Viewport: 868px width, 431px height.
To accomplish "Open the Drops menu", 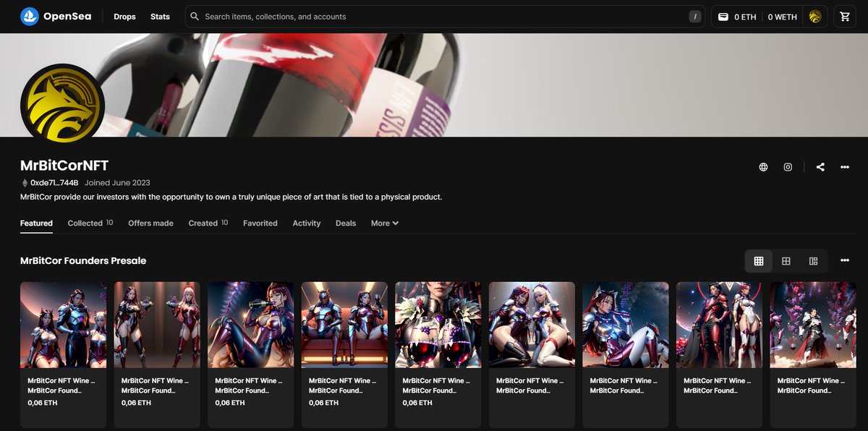I will pos(124,17).
